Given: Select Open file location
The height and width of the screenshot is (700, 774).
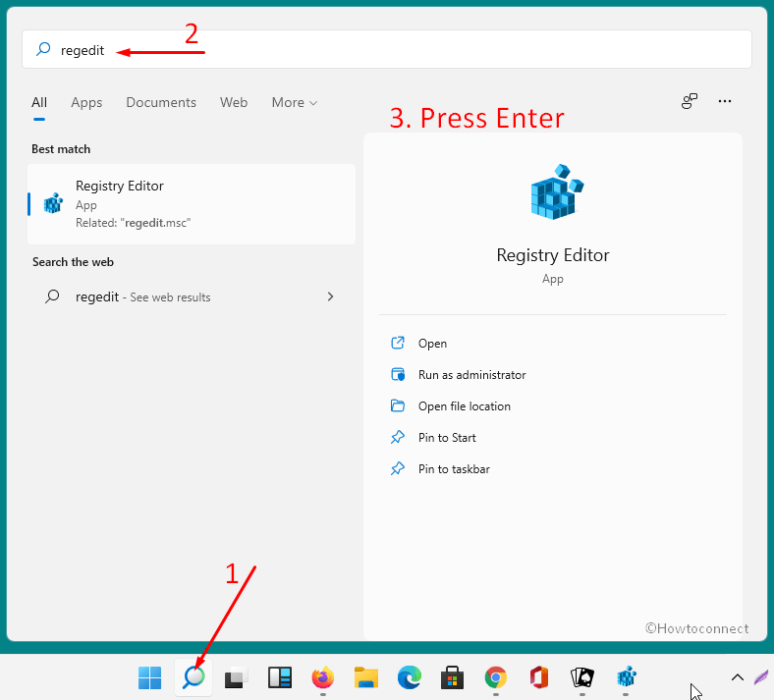Looking at the screenshot, I should 465,406.
